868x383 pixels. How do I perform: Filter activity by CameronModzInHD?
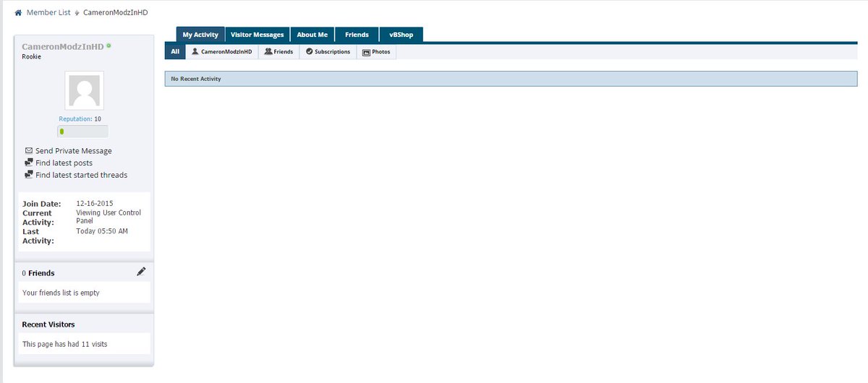click(221, 52)
